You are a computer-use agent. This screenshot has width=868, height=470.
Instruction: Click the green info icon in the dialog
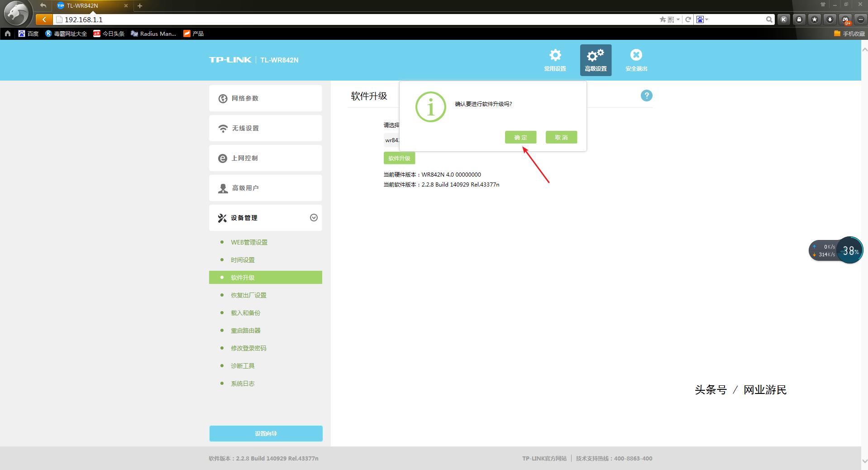[x=431, y=107]
